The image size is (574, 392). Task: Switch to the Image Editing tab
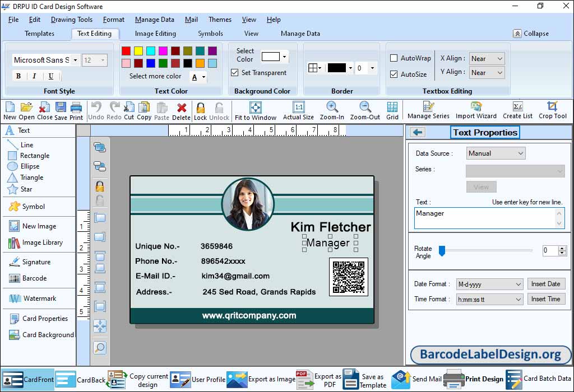tap(156, 34)
